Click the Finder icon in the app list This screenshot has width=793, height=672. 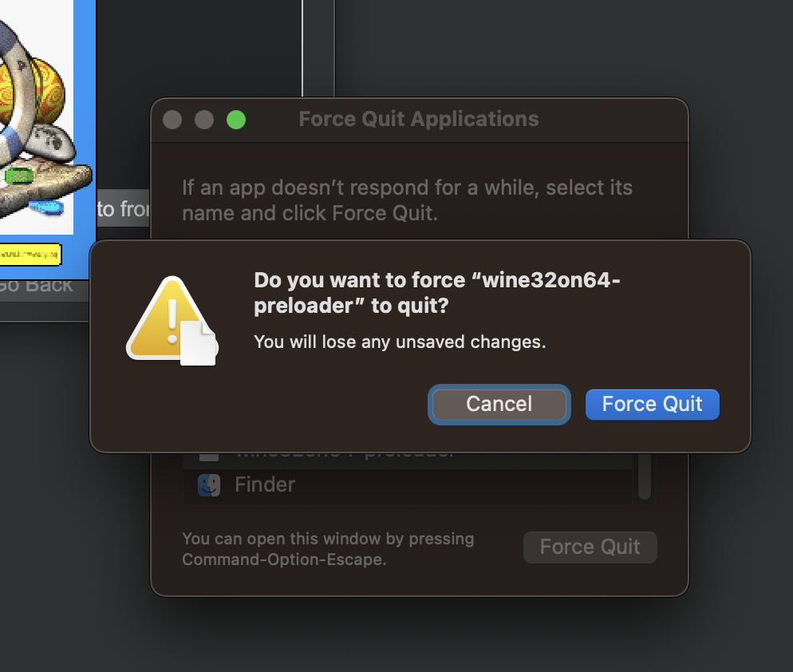tap(209, 484)
